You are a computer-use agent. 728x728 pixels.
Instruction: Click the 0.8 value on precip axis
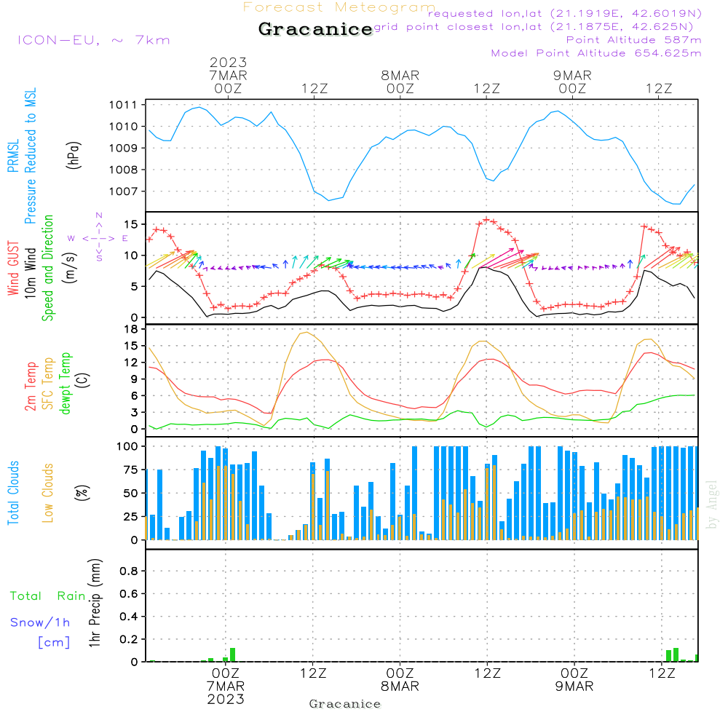click(129, 571)
